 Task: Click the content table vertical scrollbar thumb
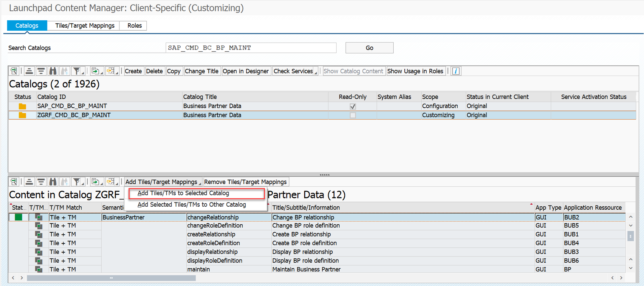pos(630,236)
